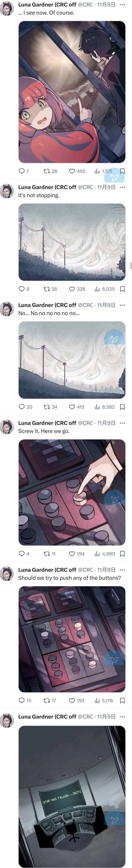This screenshot has height=868, width=132.
Task: Open the "11月9日" timestamp on the last tweet
Action: [x=107, y=717]
